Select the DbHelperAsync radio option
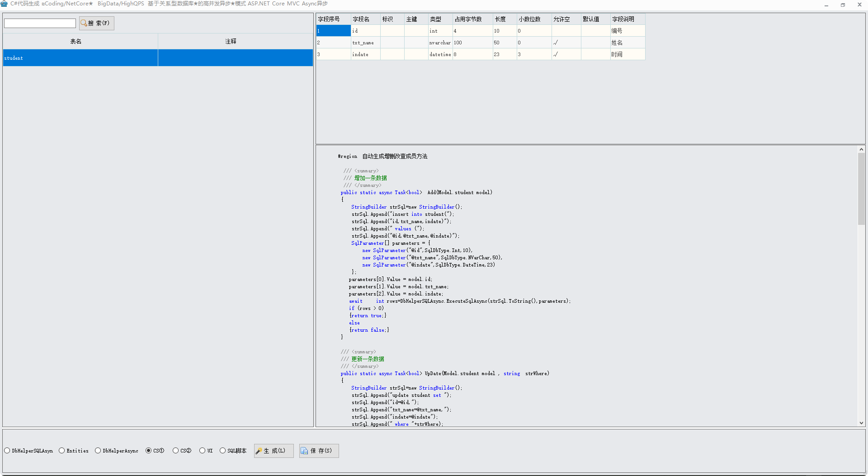This screenshot has height=476, width=868. pos(117,451)
